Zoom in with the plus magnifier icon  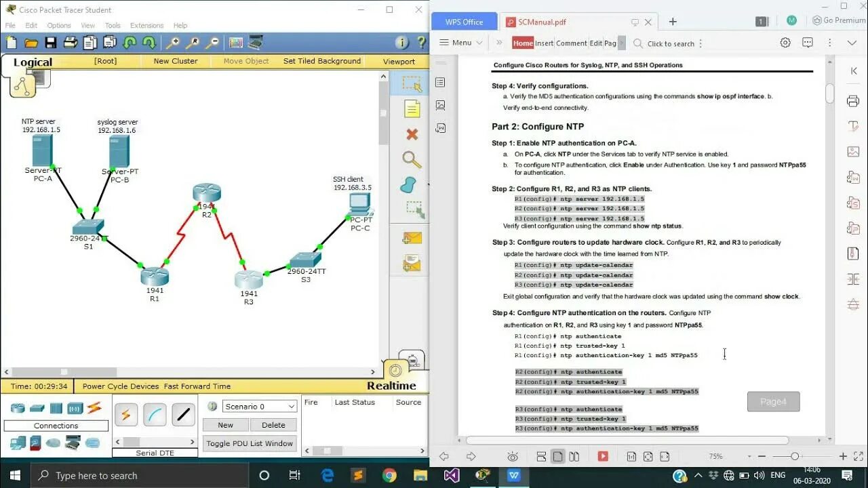pyautogui.click(x=173, y=43)
